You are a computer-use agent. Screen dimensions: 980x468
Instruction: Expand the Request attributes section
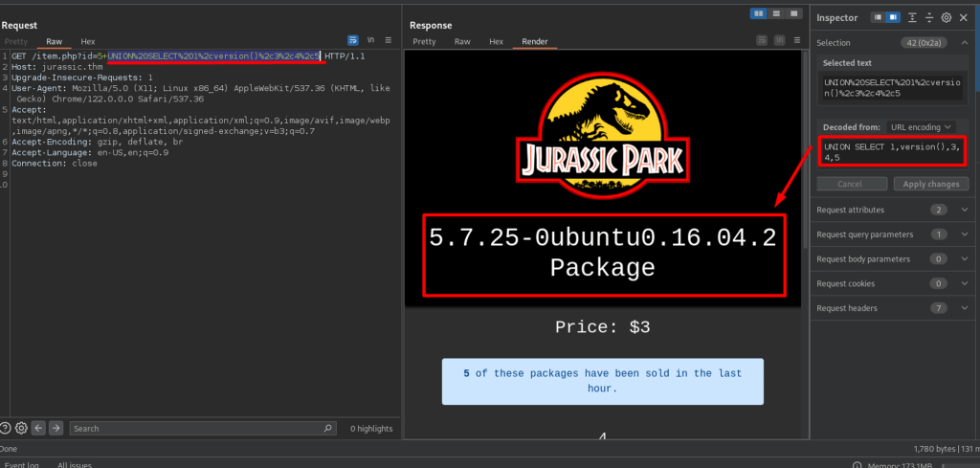(963, 210)
